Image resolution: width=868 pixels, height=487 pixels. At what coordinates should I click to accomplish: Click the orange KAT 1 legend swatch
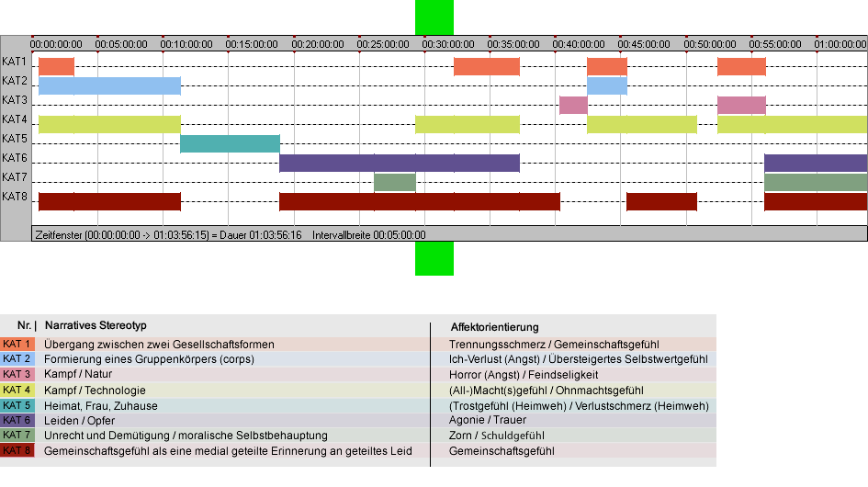coord(17,344)
